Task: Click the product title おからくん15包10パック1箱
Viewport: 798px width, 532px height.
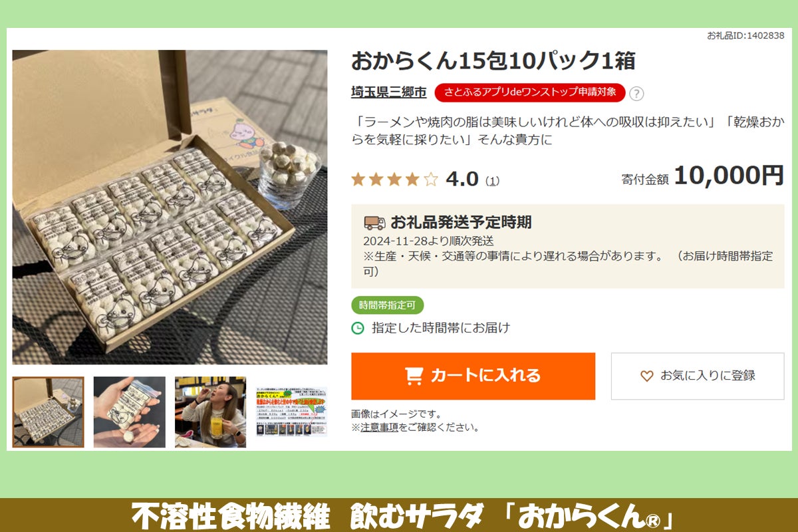Action: (x=493, y=61)
